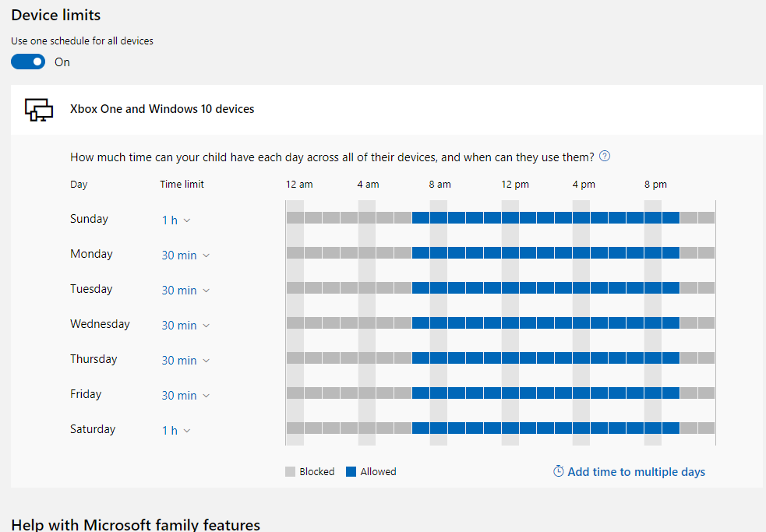Click an allowed midday block in Monday's schedule
Viewport: 766px width, 532px height.
coord(514,252)
